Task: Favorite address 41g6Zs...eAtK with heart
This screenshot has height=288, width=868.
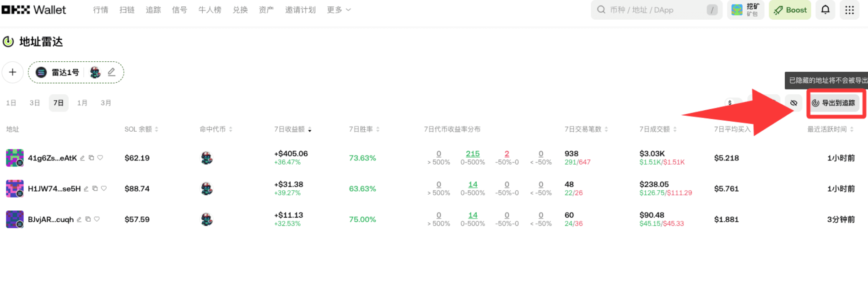Action: [100, 158]
